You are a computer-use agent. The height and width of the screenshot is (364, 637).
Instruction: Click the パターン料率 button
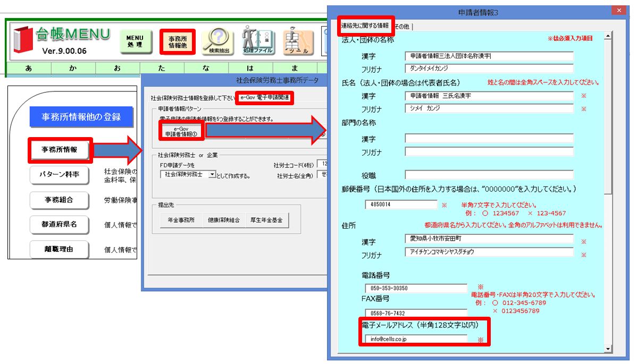60,174
